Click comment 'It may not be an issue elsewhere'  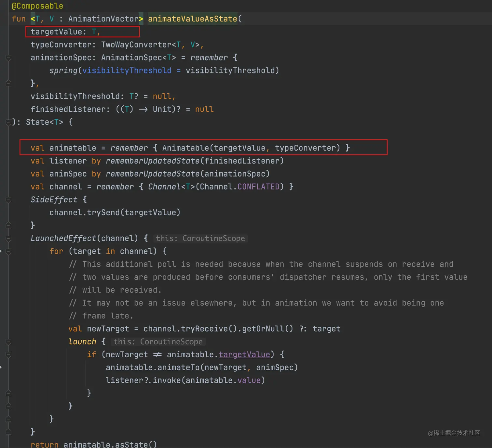256,303
